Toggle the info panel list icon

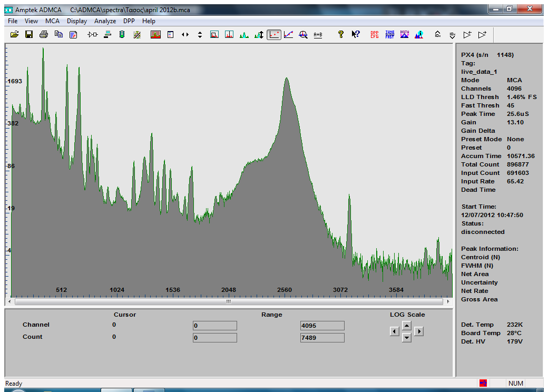coord(171,34)
